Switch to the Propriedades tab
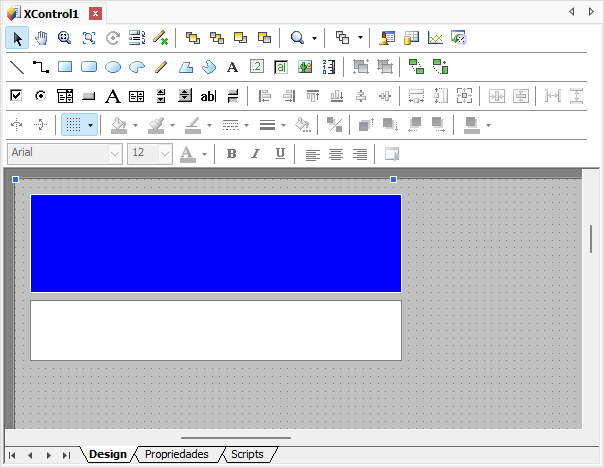This screenshot has height=468, width=604. point(176,454)
